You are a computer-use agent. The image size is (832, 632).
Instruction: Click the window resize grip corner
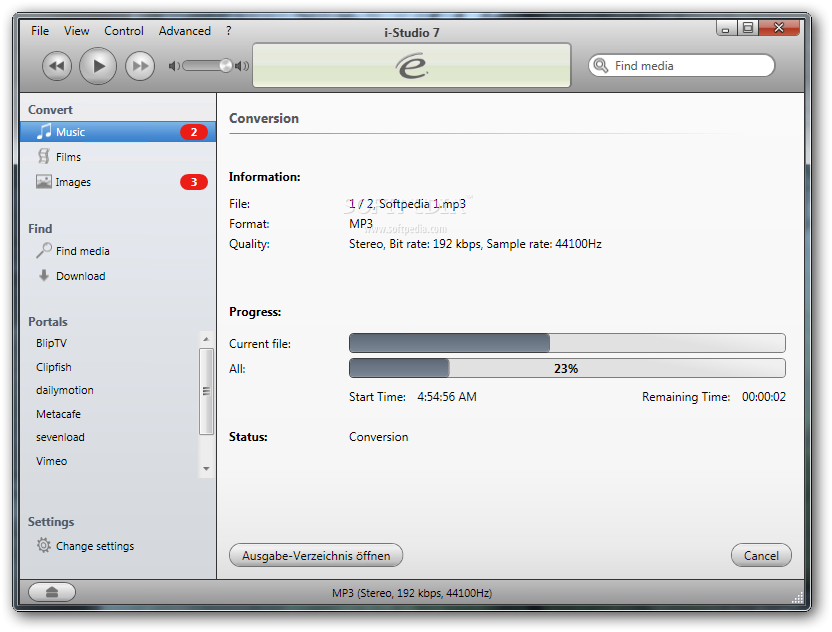pos(798,598)
